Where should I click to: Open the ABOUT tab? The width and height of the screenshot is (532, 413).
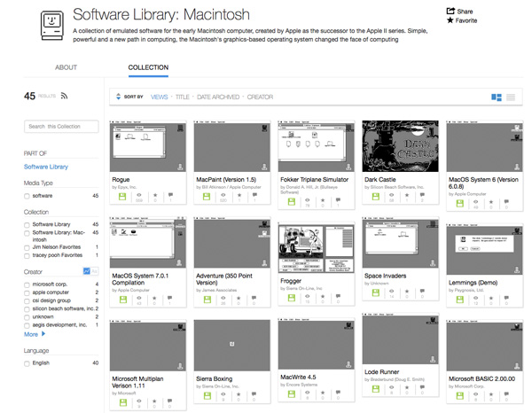(66, 67)
